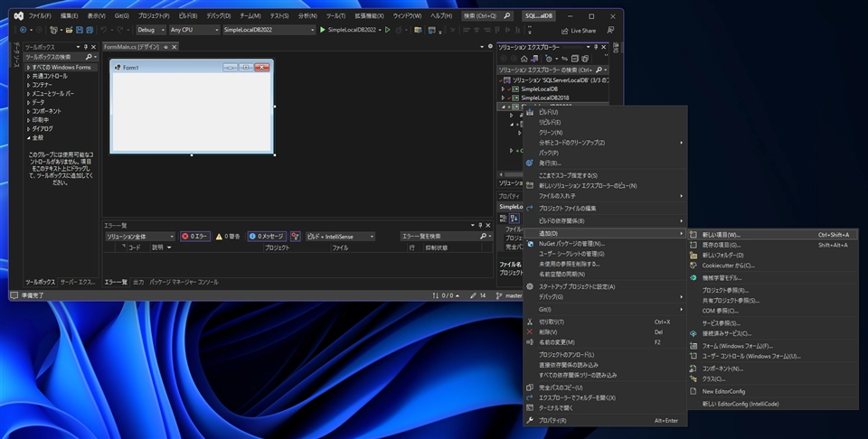
Task: Toggle the 0 Warnings filter in Error List
Action: (x=227, y=236)
